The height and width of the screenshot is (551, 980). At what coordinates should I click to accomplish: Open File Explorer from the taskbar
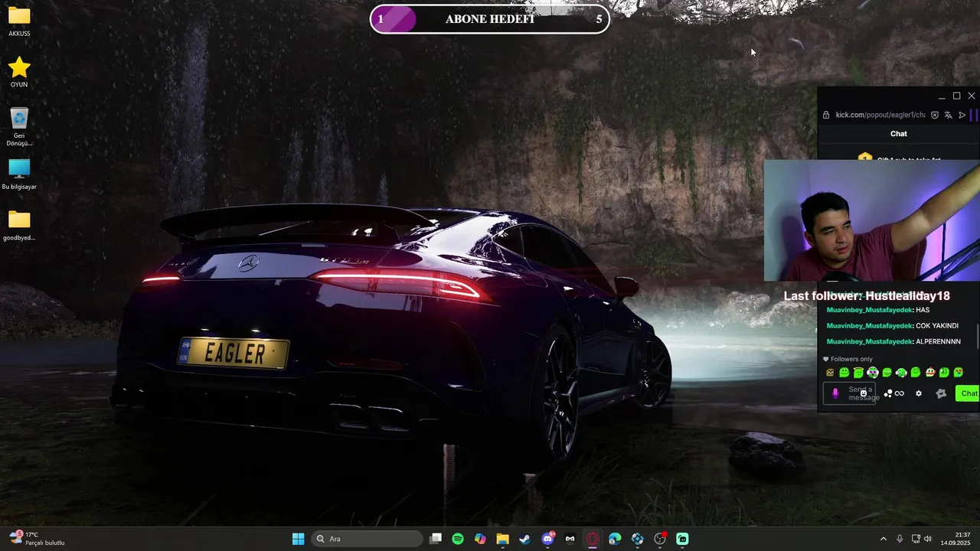point(502,539)
